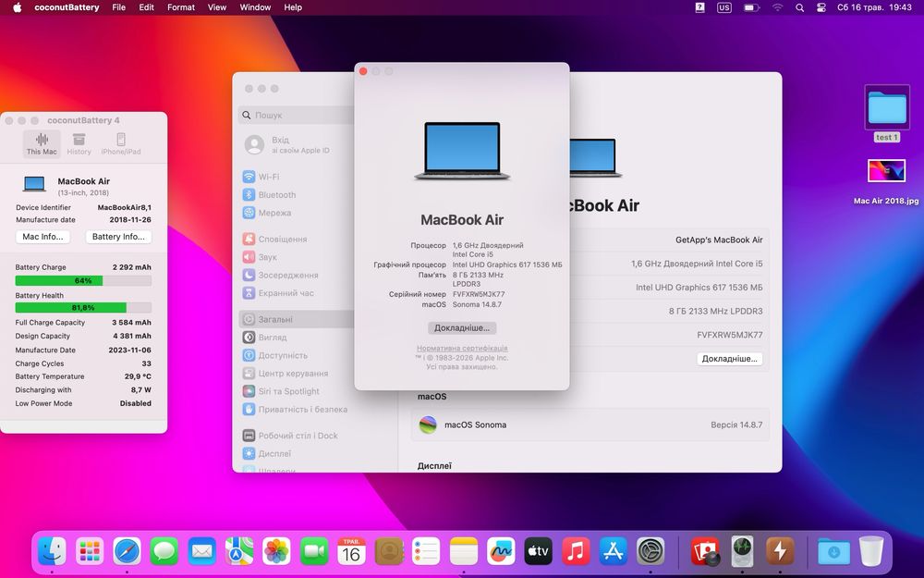Open Apple TV from the Dock

(538, 552)
